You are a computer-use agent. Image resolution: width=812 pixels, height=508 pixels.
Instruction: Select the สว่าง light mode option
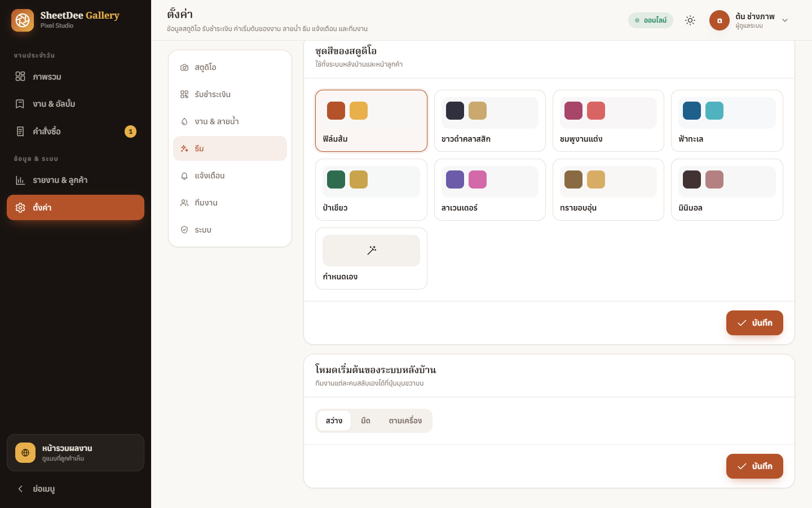(x=334, y=421)
